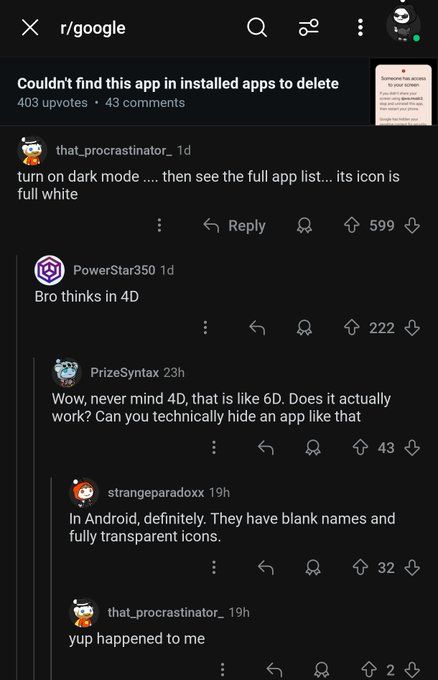Upvote the comment with 599 points
The width and height of the screenshot is (438, 680).
tap(352, 225)
